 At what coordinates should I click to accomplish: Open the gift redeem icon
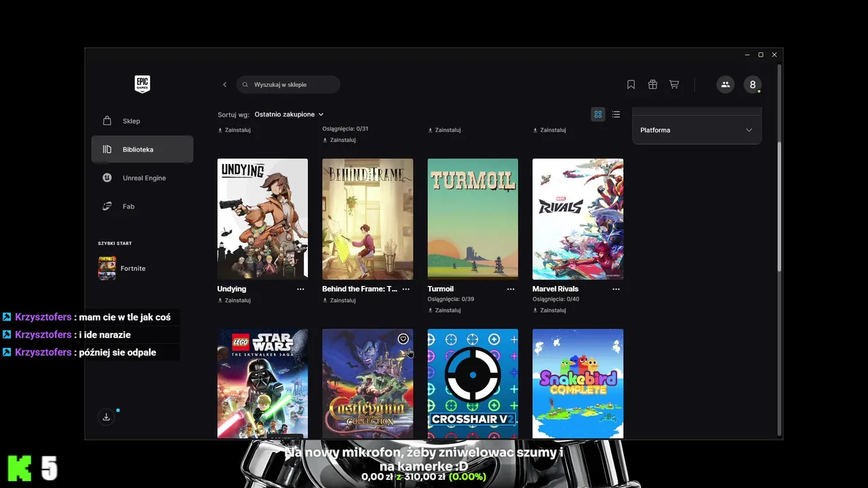[652, 85]
